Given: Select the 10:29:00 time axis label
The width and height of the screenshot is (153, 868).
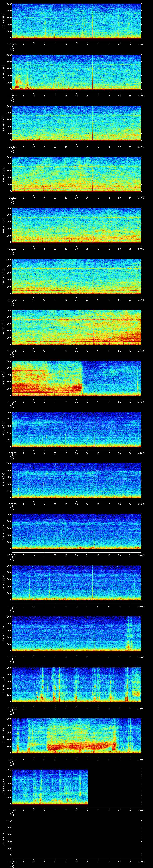Looking at the screenshot, I should coord(12,300).
